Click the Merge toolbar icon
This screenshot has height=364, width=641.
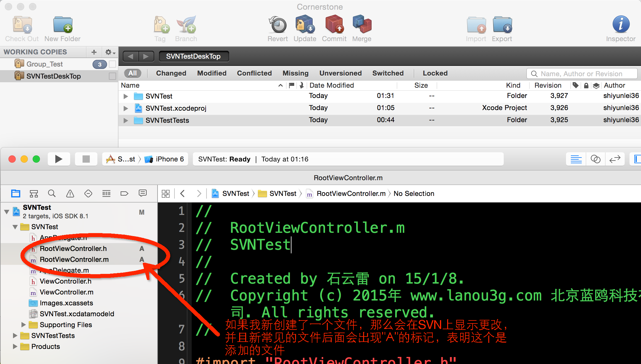(362, 24)
